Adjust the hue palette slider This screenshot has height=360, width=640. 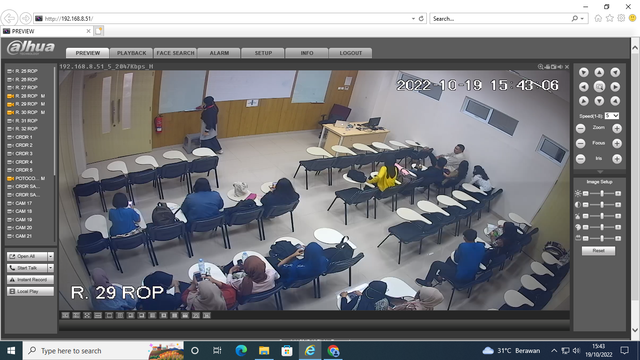[x=602, y=227]
